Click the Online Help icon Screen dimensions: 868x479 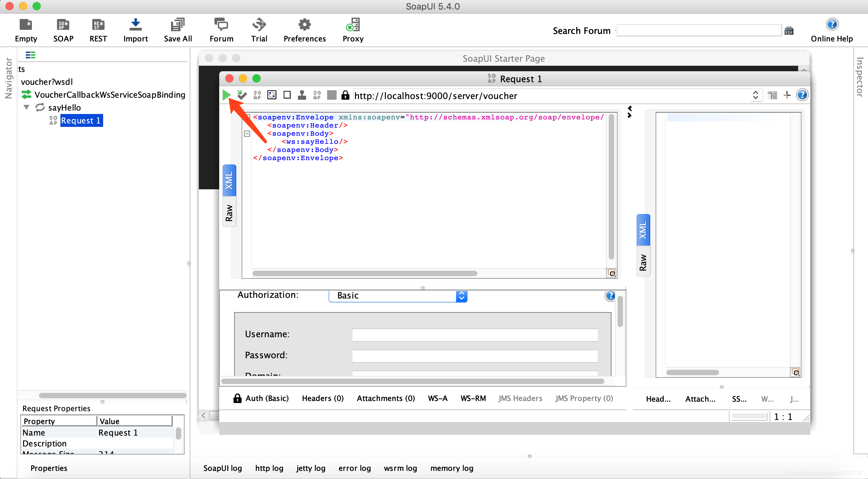[x=833, y=24]
